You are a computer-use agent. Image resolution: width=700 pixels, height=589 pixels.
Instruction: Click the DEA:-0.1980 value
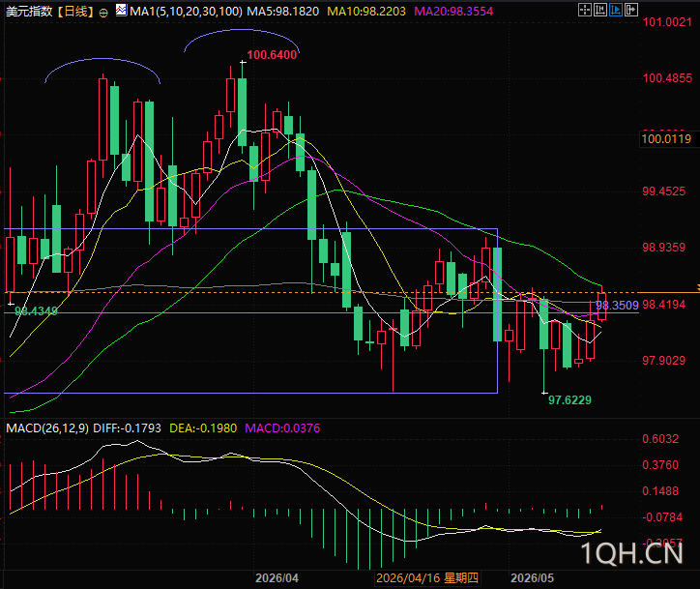(x=203, y=428)
